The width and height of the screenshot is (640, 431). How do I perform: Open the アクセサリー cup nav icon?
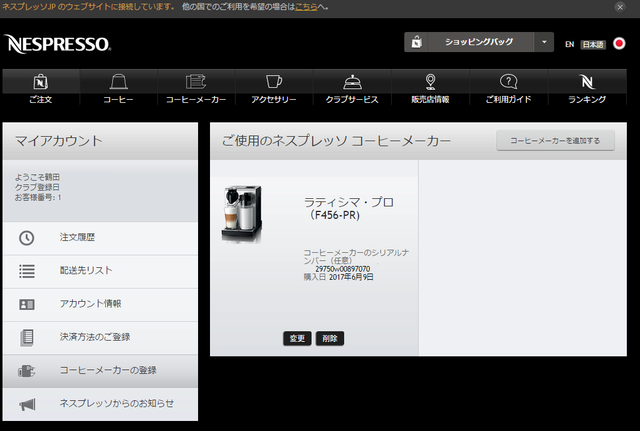click(273, 81)
